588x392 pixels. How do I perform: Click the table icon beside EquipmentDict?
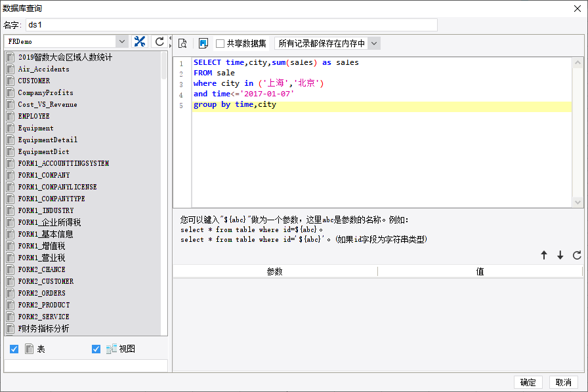click(10, 151)
